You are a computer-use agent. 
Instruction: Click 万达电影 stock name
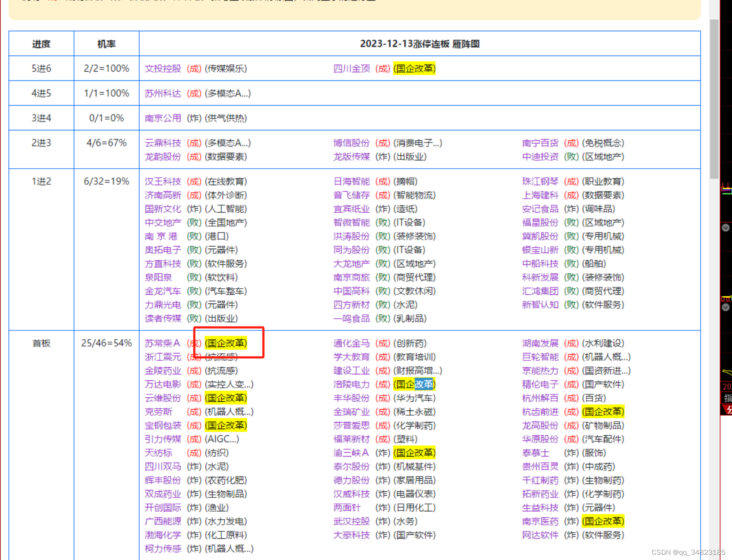click(x=163, y=384)
